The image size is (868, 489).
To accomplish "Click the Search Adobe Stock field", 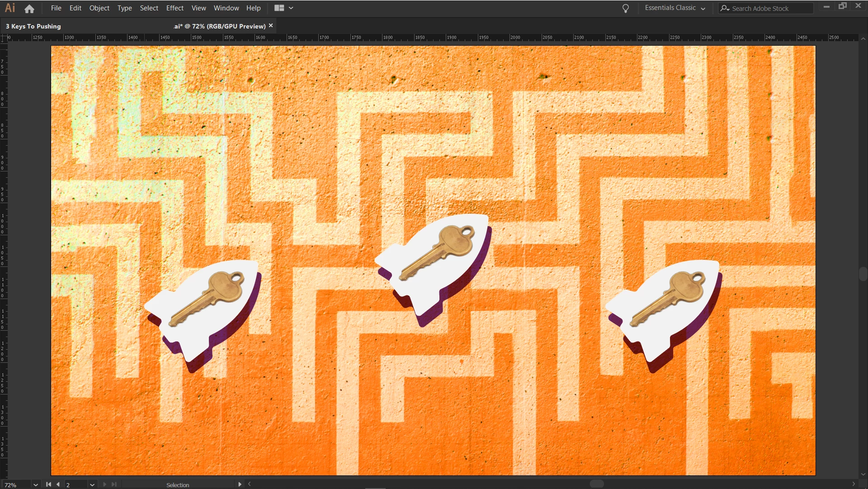I will point(769,9).
